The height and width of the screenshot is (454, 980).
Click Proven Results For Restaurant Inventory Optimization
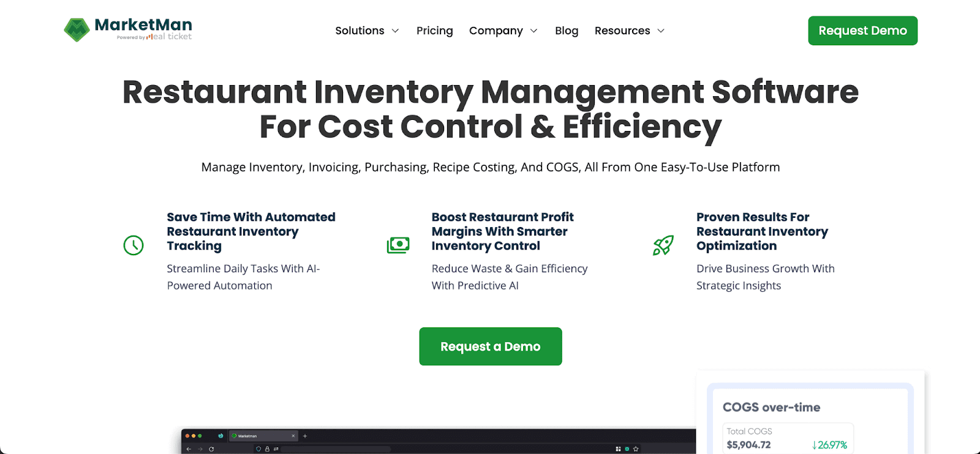click(x=762, y=231)
